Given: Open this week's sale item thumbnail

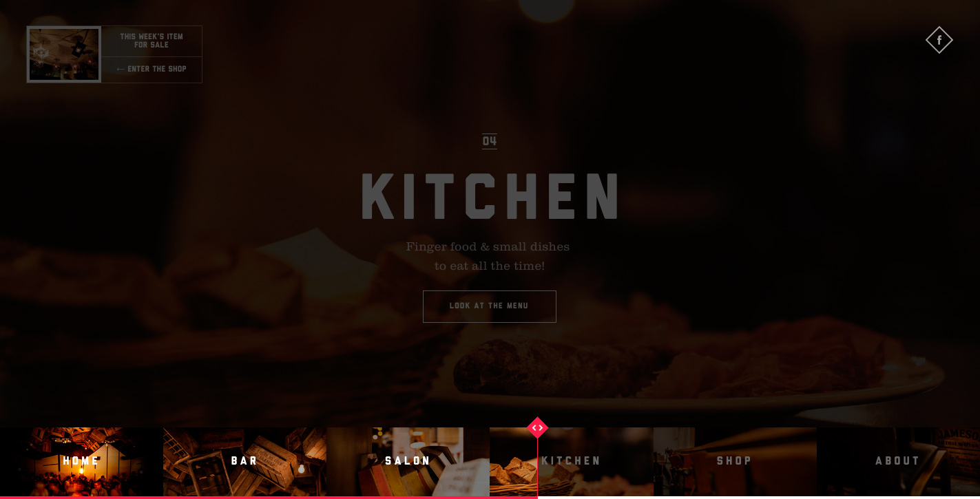Looking at the screenshot, I should tap(64, 54).
